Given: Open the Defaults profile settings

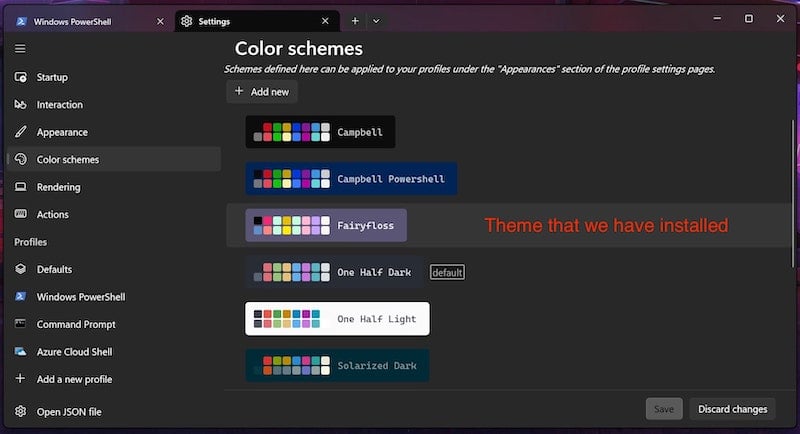Looking at the screenshot, I should (x=114, y=269).
